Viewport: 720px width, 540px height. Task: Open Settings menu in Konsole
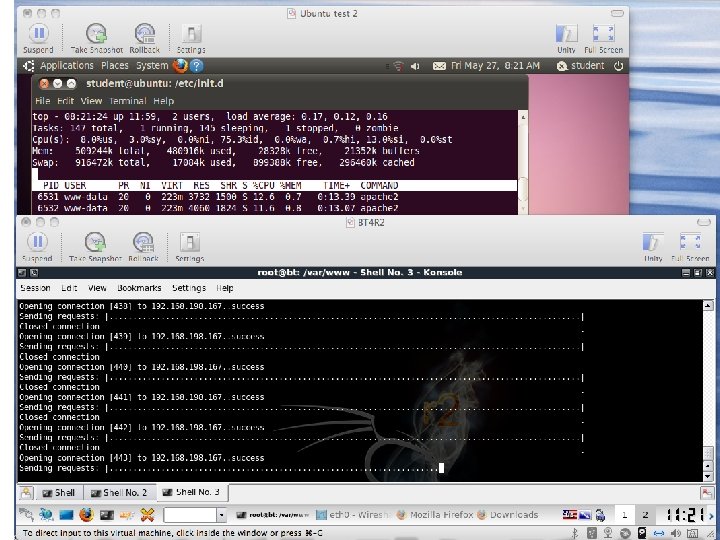point(189,288)
